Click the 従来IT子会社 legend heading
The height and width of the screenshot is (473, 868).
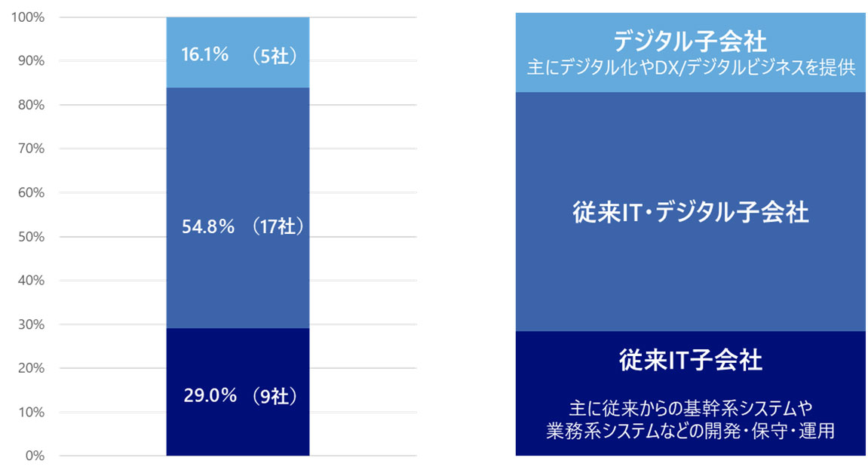point(690,361)
